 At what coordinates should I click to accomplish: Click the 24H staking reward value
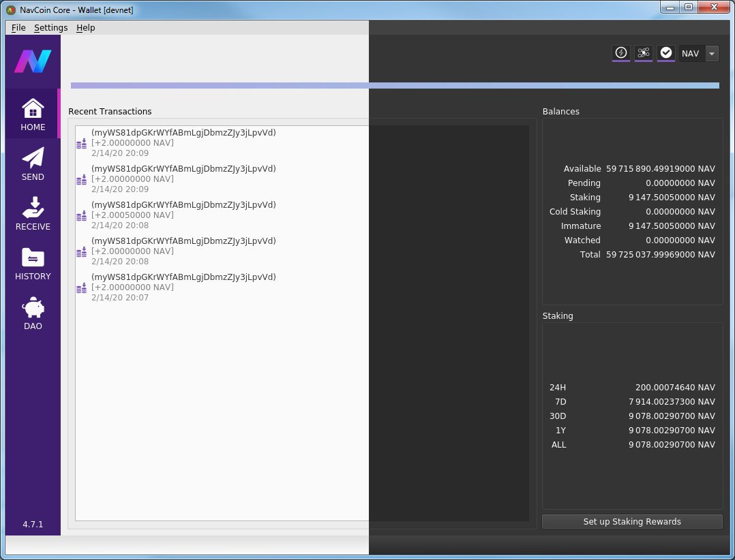675,387
